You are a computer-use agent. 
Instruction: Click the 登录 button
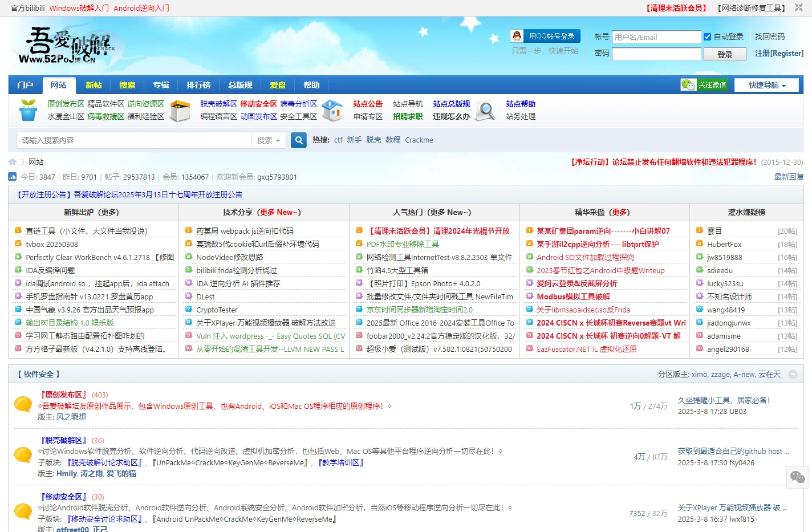pyautogui.click(x=724, y=54)
